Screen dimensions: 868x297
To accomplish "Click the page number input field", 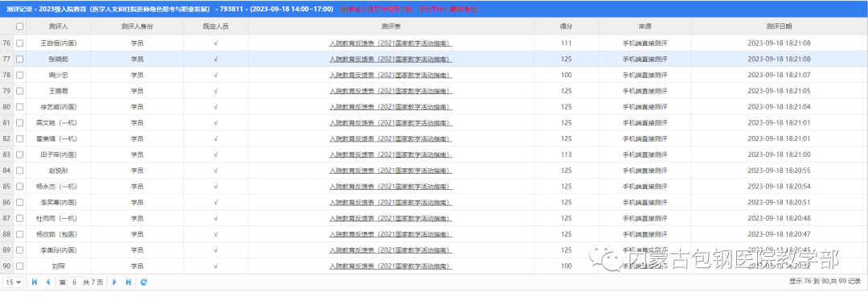I will pyautogui.click(x=74, y=282).
